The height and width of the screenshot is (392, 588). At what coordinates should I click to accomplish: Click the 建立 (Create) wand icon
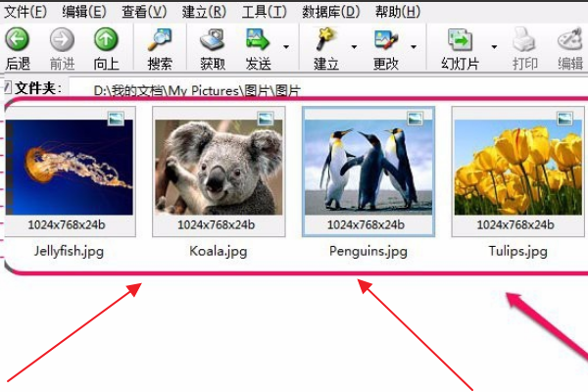[325, 40]
